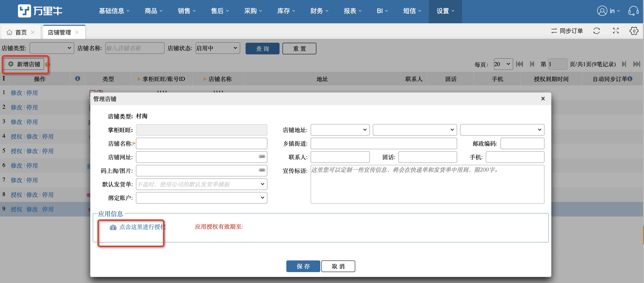Viewport: 644px width, 283px height.
Task: Go to first page icon
Action: coord(519,64)
